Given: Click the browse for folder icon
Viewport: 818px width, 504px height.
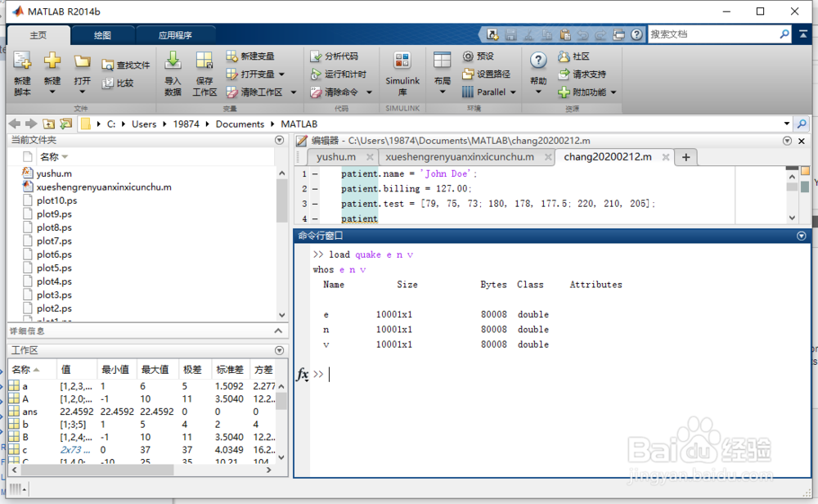Looking at the screenshot, I should [x=65, y=124].
